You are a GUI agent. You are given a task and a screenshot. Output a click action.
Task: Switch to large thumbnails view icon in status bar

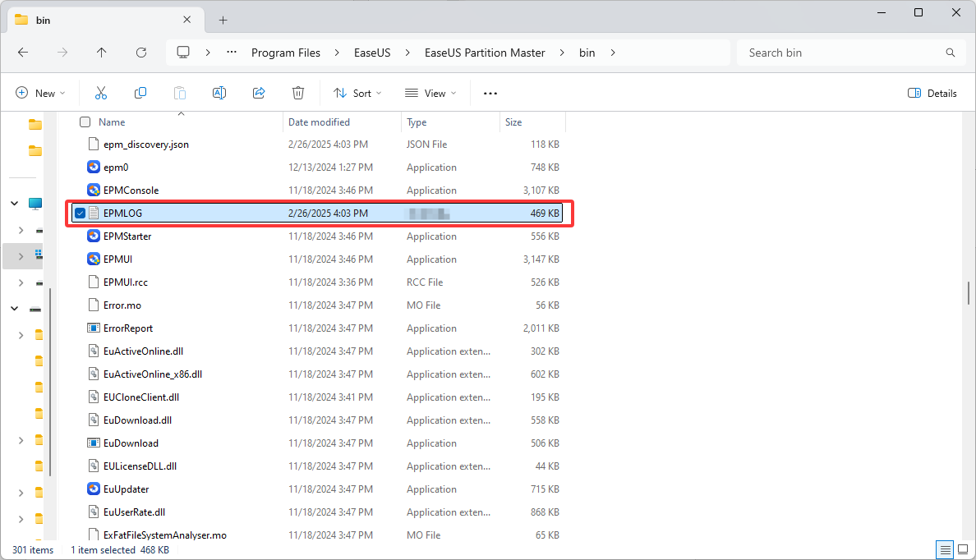(963, 549)
